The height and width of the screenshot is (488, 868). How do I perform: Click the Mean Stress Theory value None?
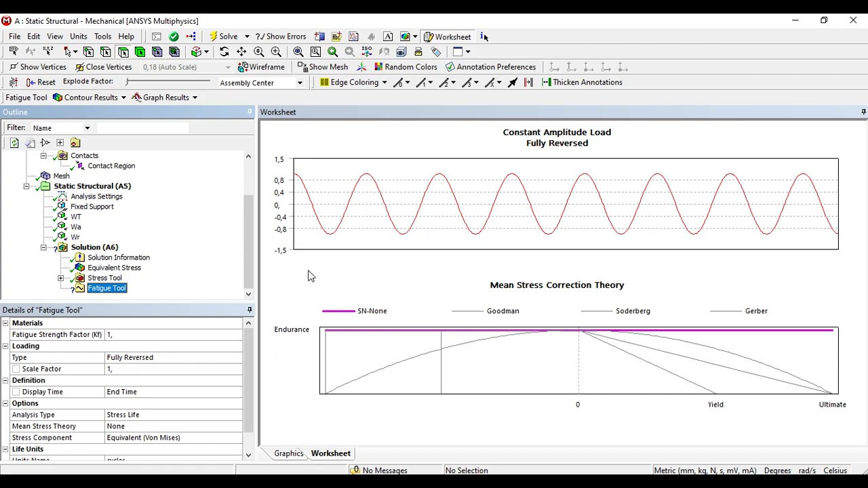point(174,426)
